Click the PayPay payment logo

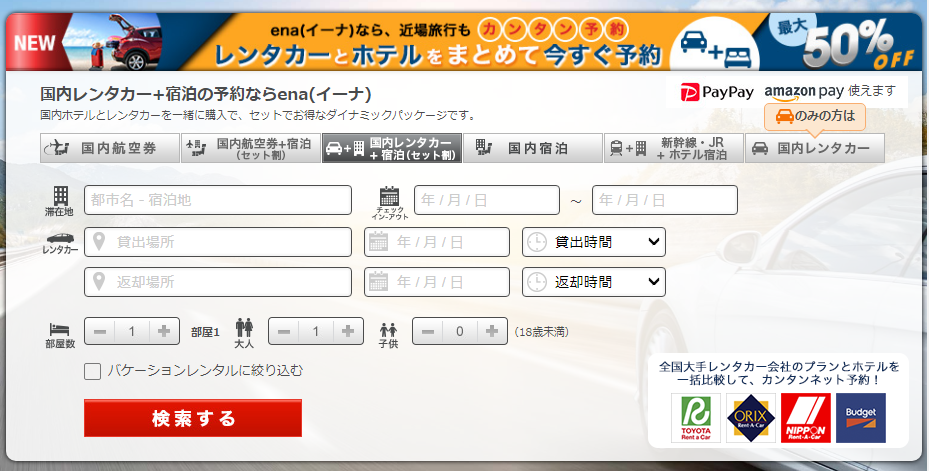pos(717,92)
